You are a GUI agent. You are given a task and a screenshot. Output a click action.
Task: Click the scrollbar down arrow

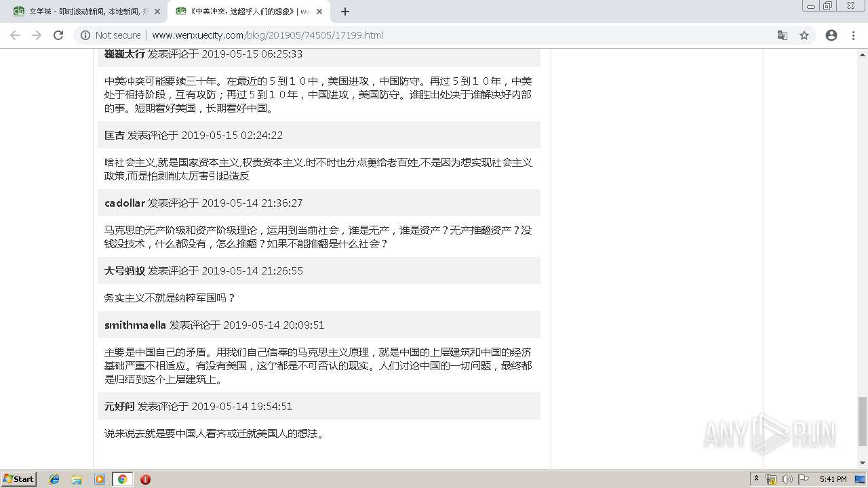863,464
